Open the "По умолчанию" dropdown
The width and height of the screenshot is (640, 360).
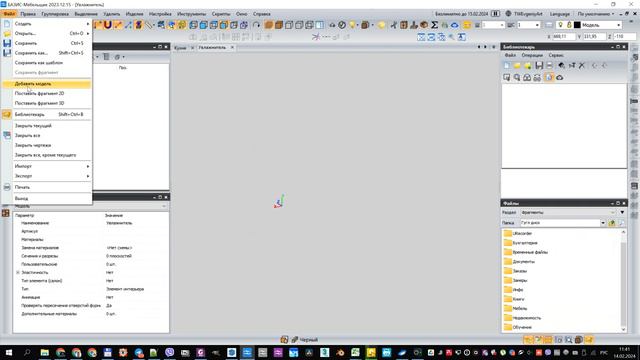[x=596, y=14]
